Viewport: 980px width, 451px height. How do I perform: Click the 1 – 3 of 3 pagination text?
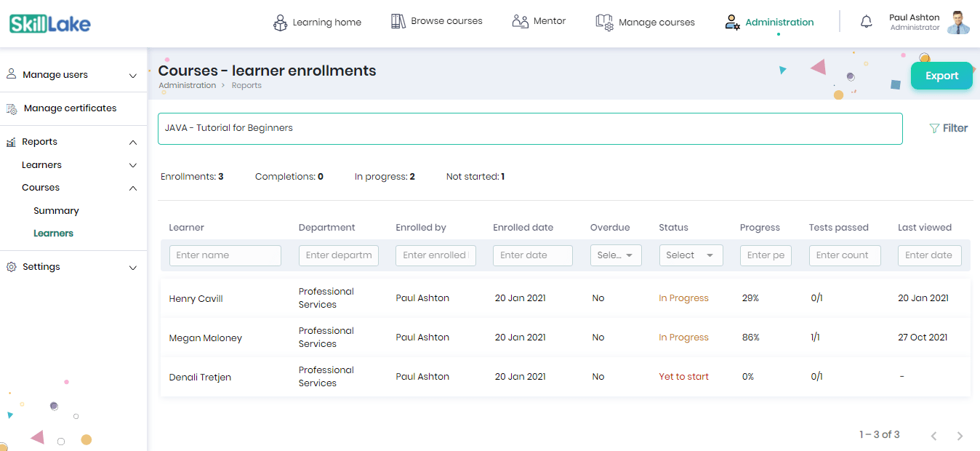point(880,435)
